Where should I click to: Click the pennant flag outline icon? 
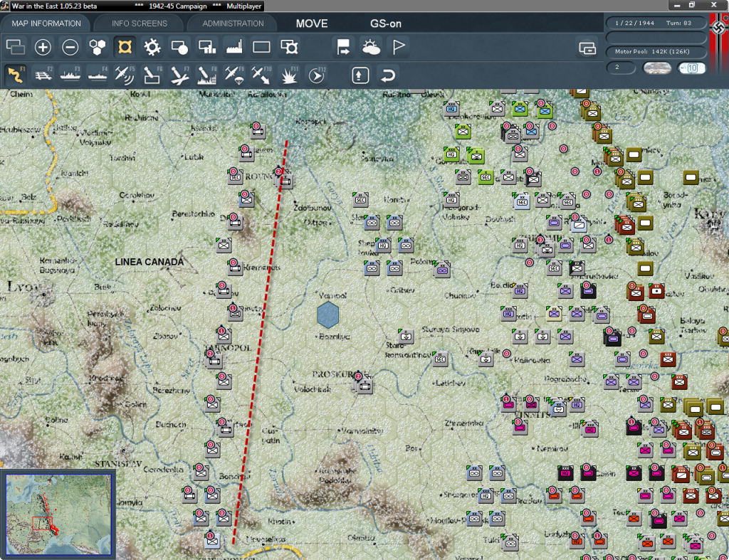pos(399,47)
